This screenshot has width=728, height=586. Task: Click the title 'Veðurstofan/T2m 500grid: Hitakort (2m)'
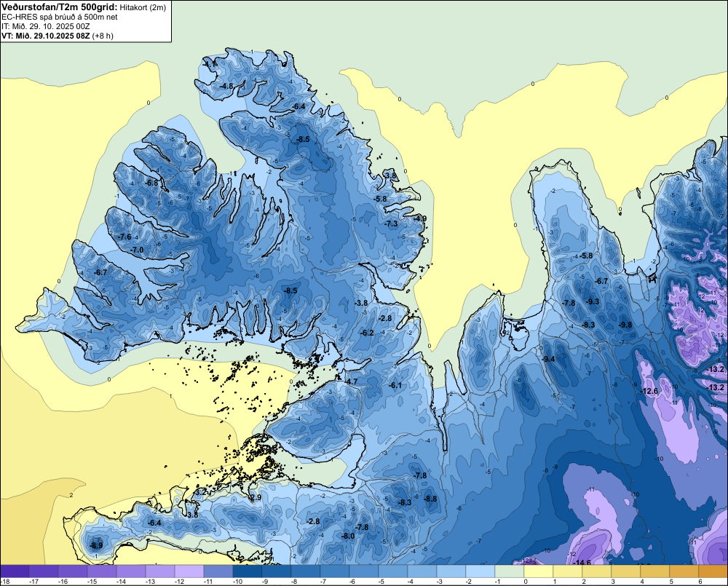[x=83, y=7]
